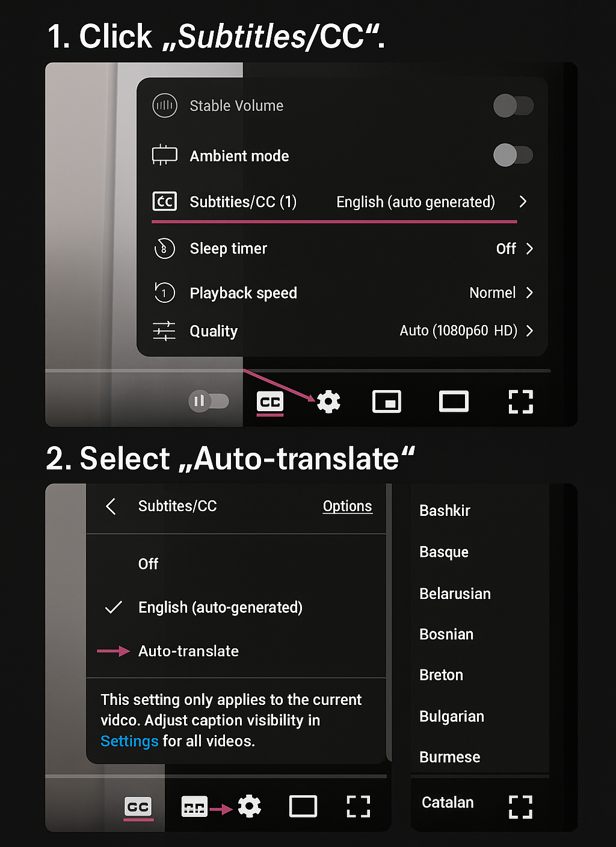
Task: Click the settings gear in the bottom player
Action: pos(249,806)
